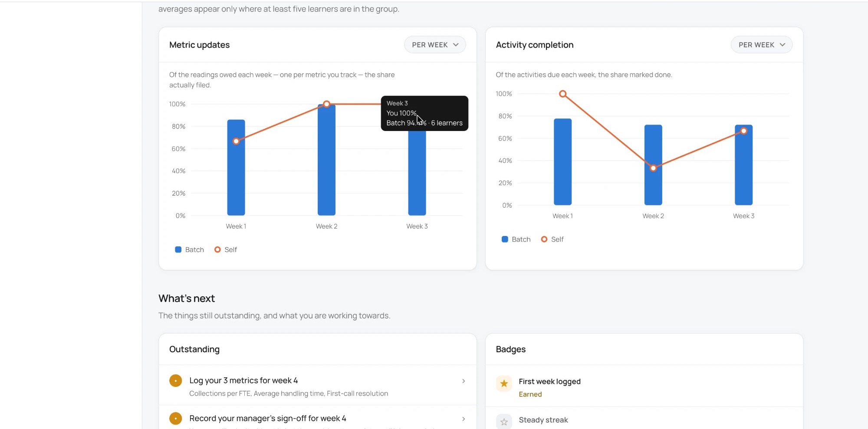Click the Activity completion card heading
Screen dimensions: 868x429
[535, 45]
